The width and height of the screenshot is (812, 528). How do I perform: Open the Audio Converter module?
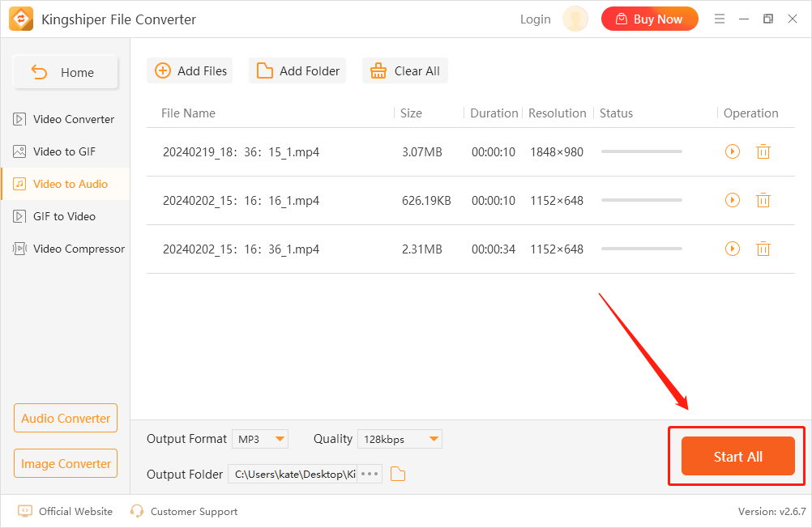click(66, 418)
